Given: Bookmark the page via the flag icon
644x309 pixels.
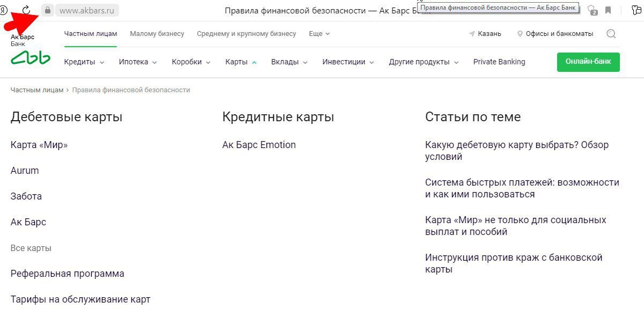Looking at the screenshot, I should pos(609,9).
